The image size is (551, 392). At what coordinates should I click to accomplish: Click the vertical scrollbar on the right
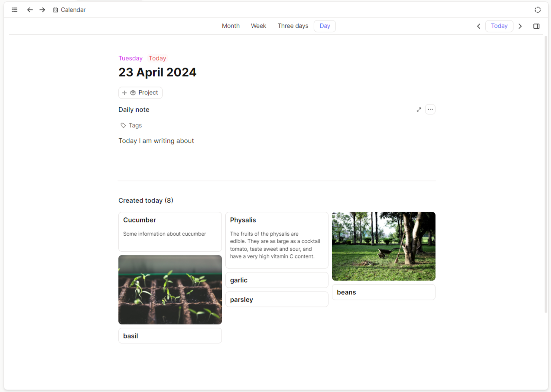tap(546, 174)
